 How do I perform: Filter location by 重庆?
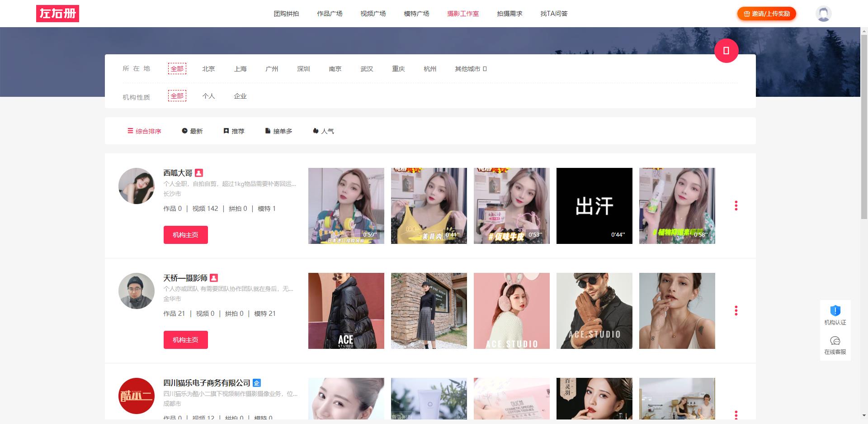click(x=398, y=69)
